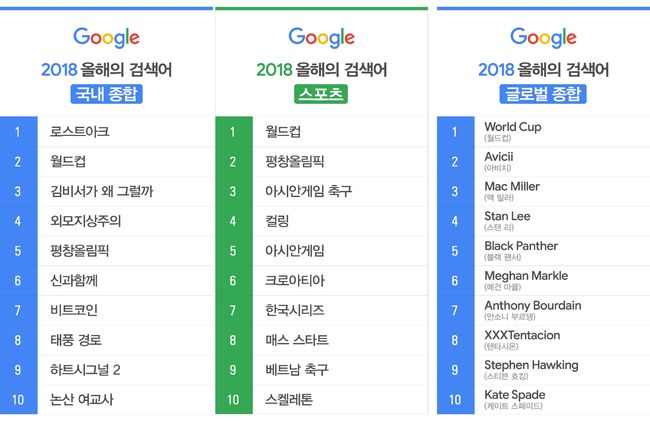Screen dimensions: 650x421
Task: Select the 글로벌 종합 category badge
Action: 543,95
